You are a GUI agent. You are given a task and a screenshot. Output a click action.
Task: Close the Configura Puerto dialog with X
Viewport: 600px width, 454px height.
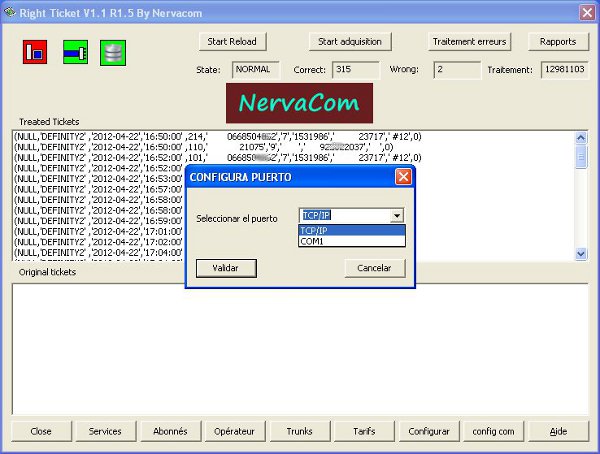click(x=403, y=176)
